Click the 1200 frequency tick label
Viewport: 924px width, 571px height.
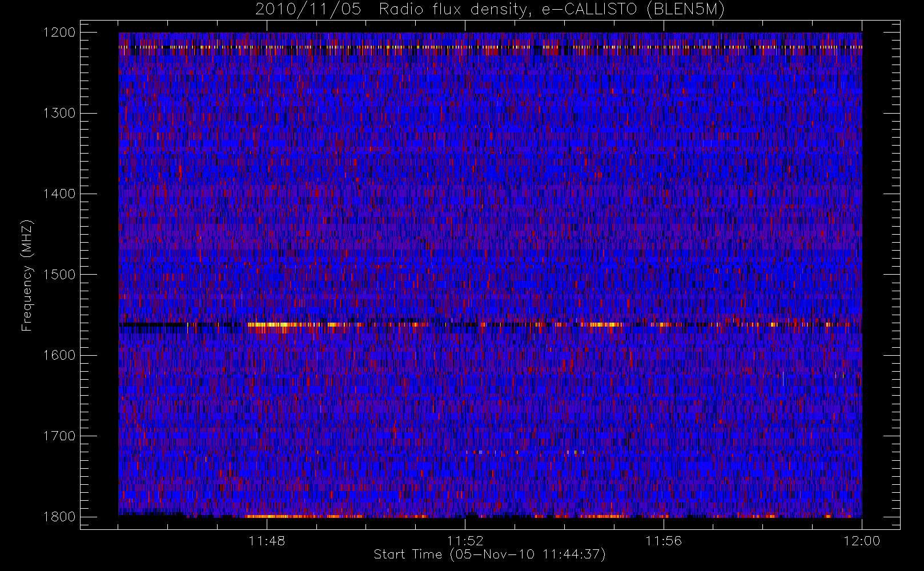[59, 33]
